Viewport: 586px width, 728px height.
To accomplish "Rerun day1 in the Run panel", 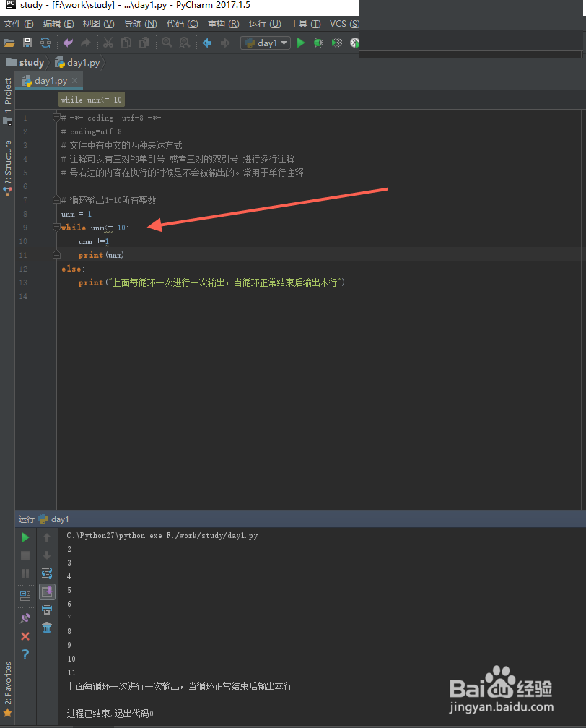I will click(x=25, y=537).
